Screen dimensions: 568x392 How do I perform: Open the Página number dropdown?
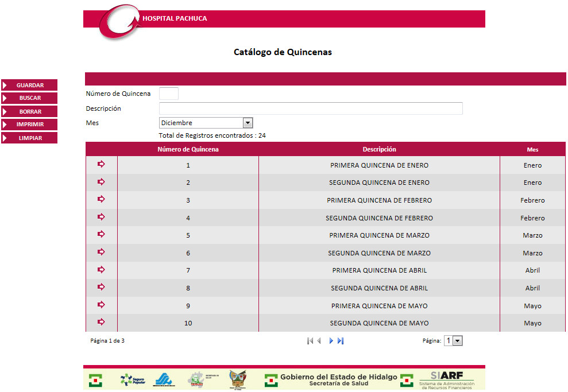453,340
